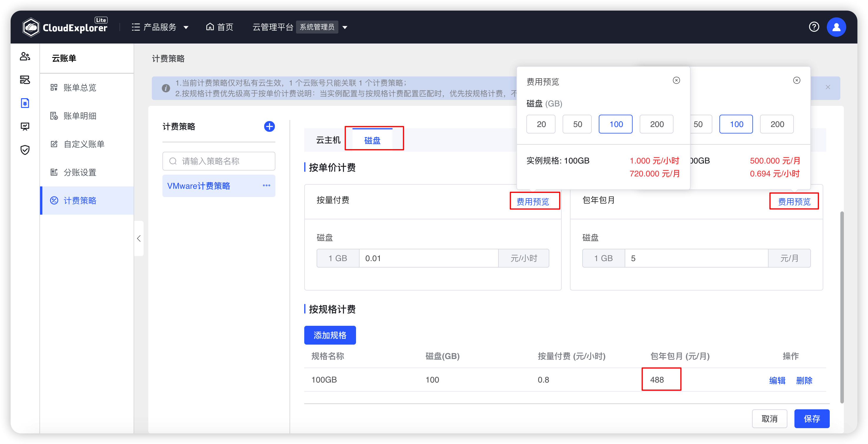Open user management sidebar icon

(25, 56)
